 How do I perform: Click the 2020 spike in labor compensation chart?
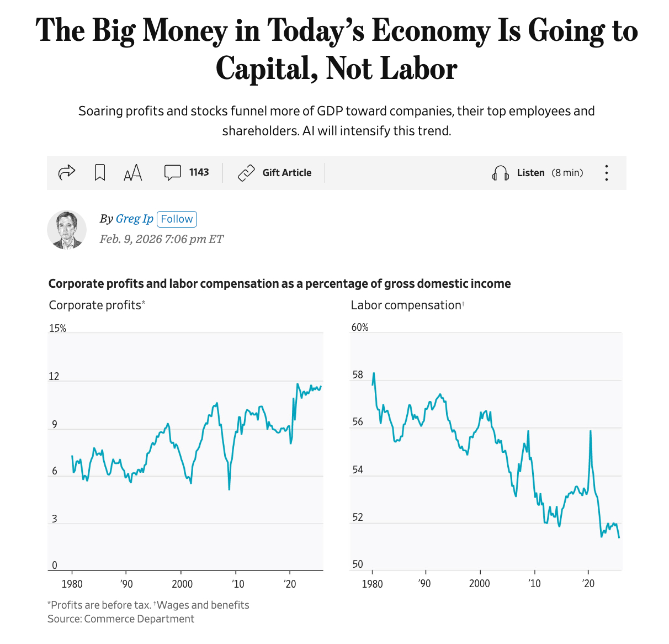pos(591,432)
